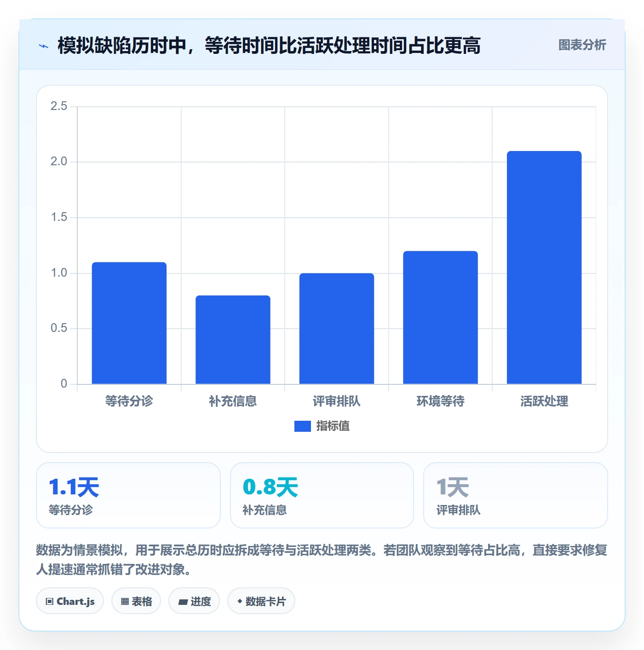Select the 数据卡片 tag chip
The height and width of the screenshot is (650, 644).
tap(261, 601)
